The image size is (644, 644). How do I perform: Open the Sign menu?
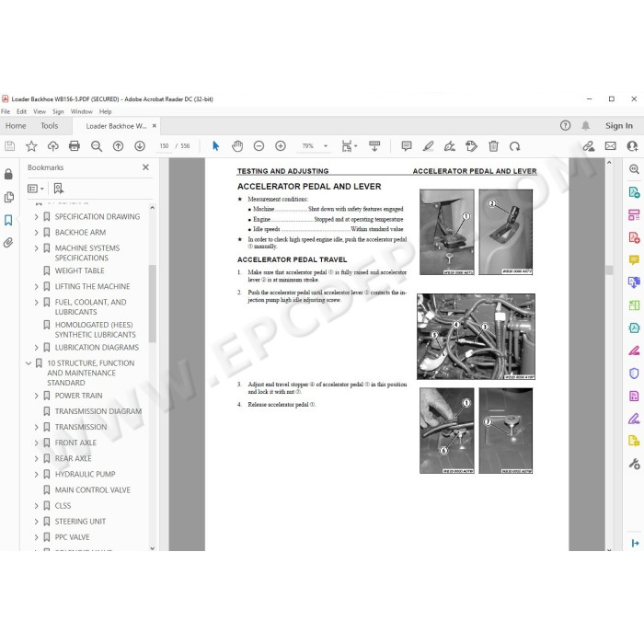[58, 111]
